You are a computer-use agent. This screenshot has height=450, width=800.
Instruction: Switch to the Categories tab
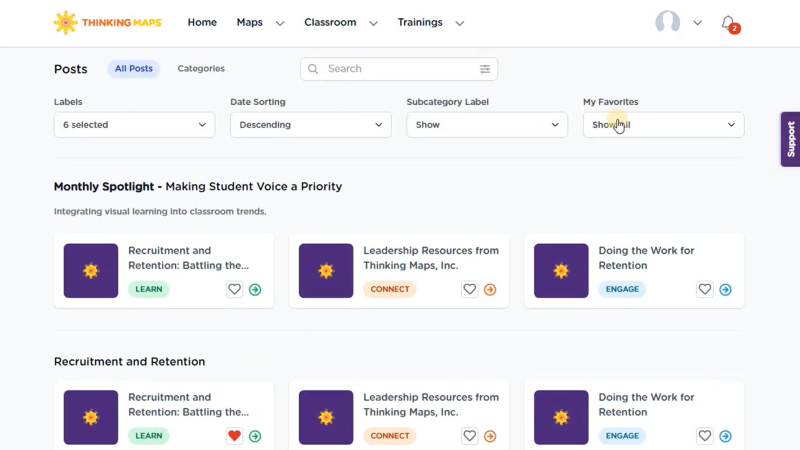pyautogui.click(x=201, y=69)
